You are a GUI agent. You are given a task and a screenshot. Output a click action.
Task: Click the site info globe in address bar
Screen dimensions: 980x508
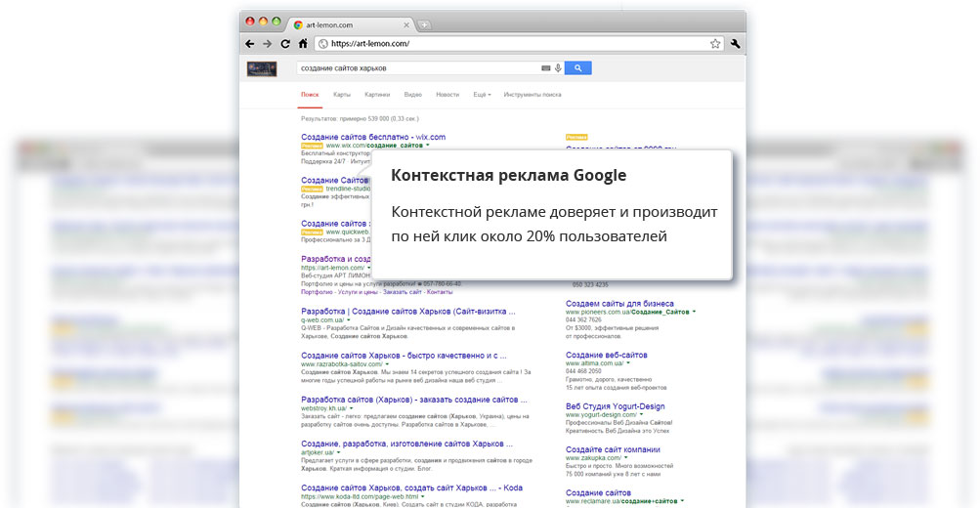tap(323, 44)
